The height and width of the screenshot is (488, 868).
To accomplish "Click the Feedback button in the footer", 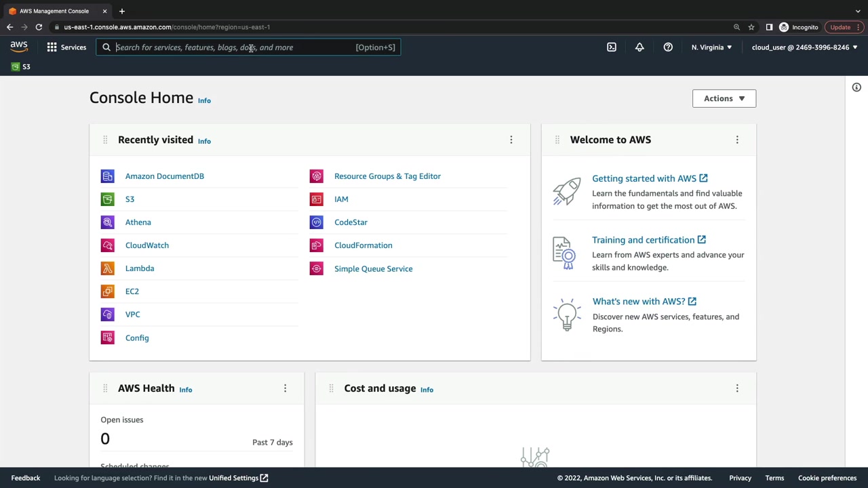I will (26, 478).
